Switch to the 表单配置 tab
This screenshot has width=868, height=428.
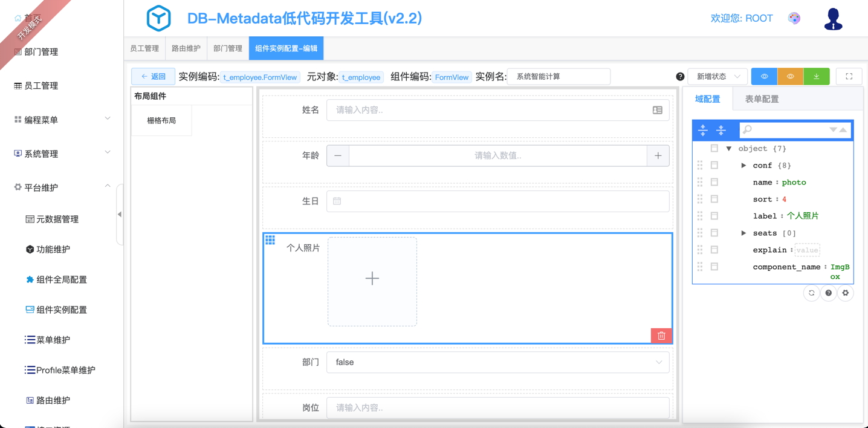point(762,99)
